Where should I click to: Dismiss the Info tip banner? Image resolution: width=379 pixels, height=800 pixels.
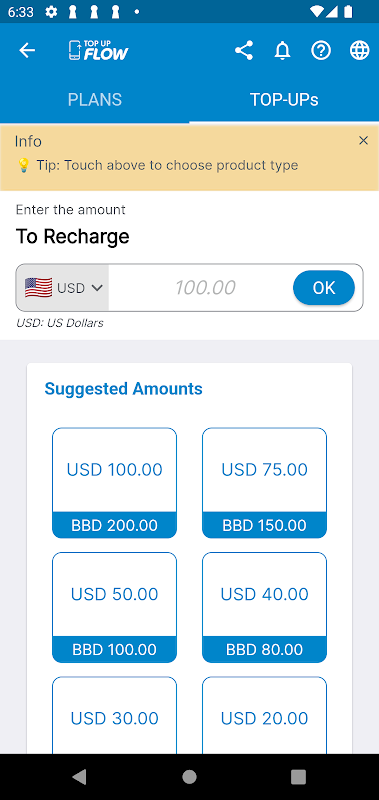click(363, 141)
